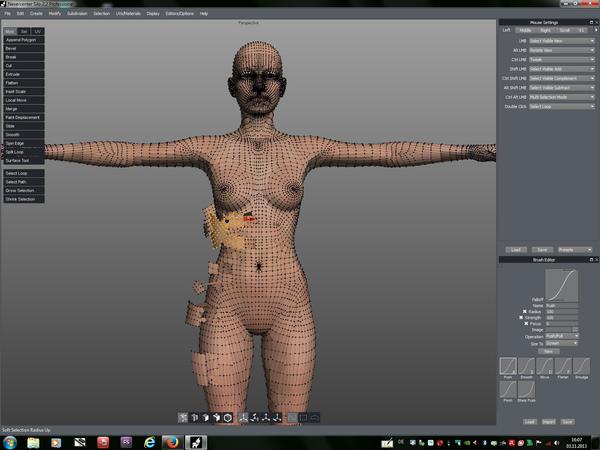Screen dimensions: 600x450
Task: Click the Grow Selection button
Action: [24, 191]
